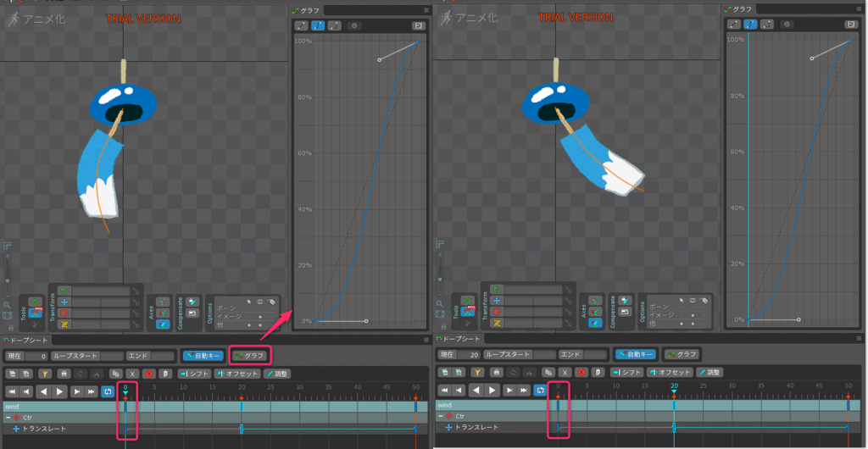868x449 pixels.
Task: Delete keys with red X in left dopesheet
Action: pyautogui.click(x=149, y=374)
